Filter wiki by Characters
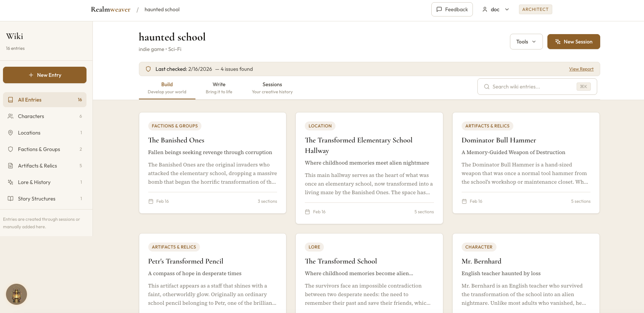Viewport: 644px width, 313px height. [45, 116]
